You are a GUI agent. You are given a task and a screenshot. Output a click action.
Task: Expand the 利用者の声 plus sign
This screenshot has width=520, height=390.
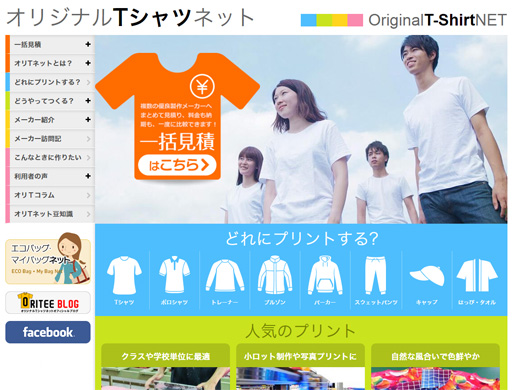point(88,176)
